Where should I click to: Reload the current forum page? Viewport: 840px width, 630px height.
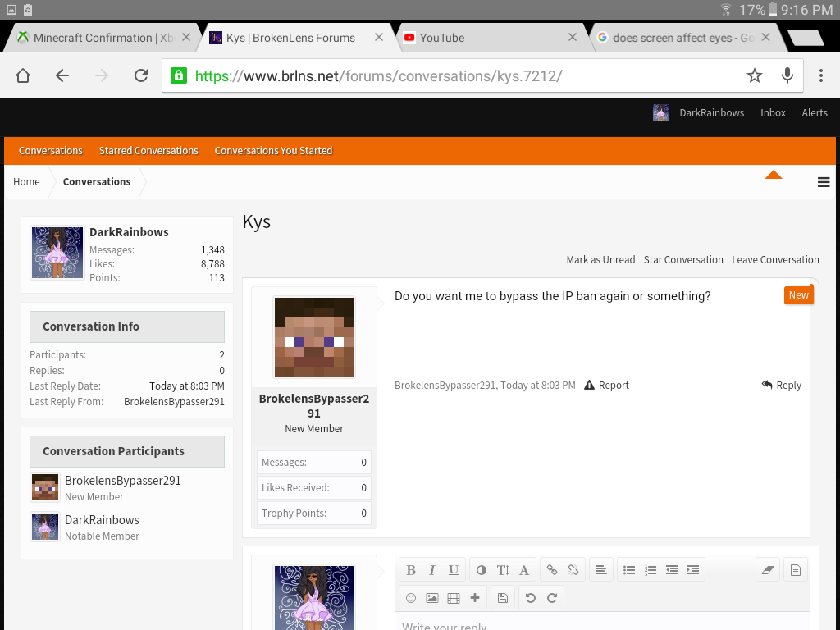point(141,75)
